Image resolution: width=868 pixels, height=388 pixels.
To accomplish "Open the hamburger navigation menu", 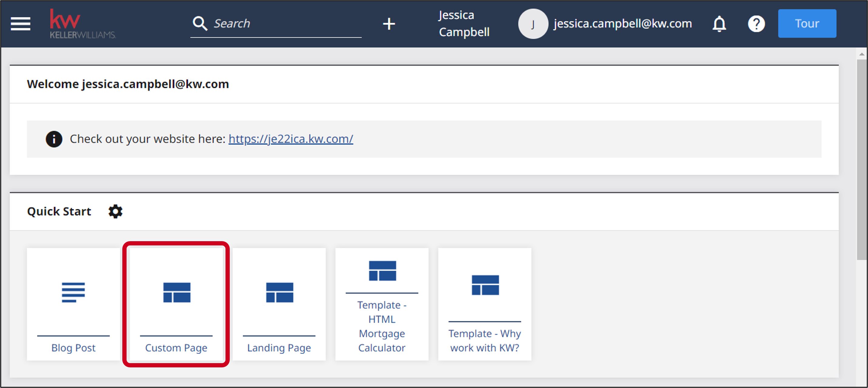I will point(21,24).
